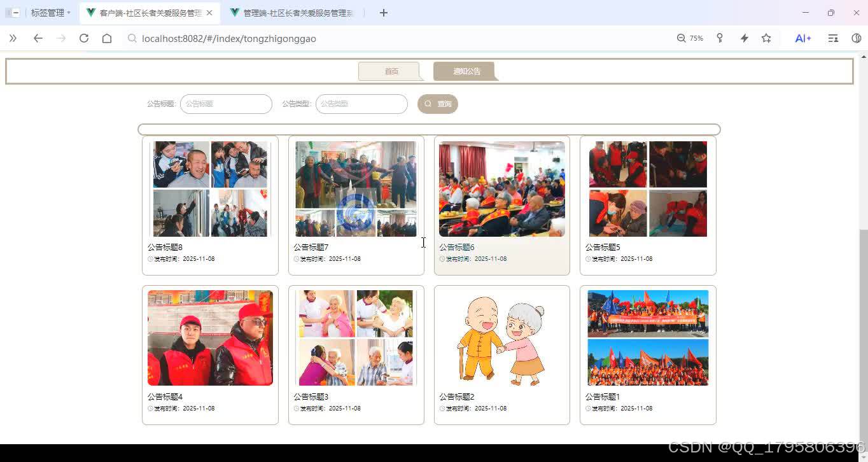The height and width of the screenshot is (462, 868).
Task: Open the 首页 navigation tab
Action: tap(389, 71)
